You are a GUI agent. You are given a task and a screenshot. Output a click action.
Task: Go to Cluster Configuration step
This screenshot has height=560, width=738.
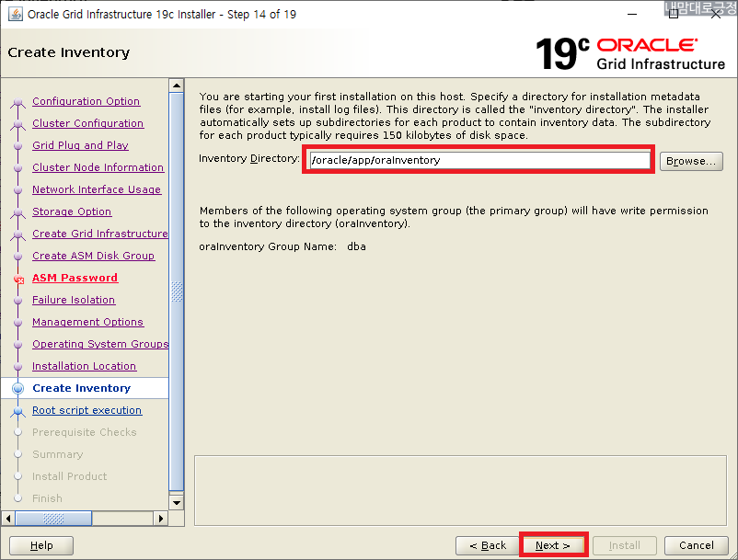click(88, 123)
